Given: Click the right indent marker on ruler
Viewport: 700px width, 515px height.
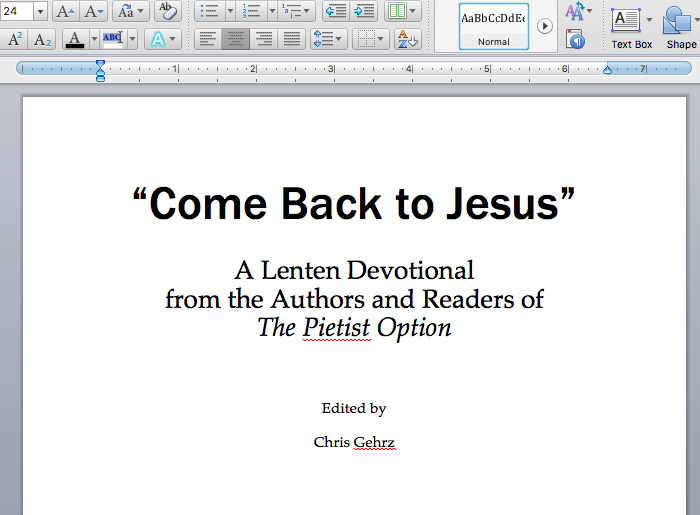Looking at the screenshot, I should [607, 69].
